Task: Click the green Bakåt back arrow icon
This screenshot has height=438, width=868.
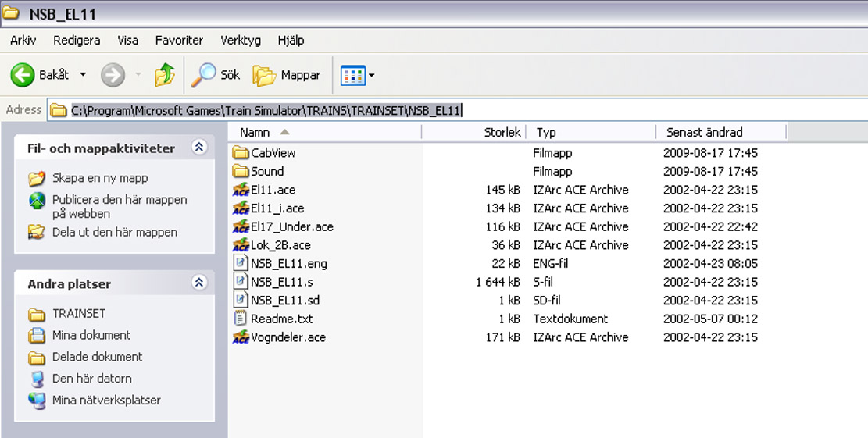Action: coord(23,75)
